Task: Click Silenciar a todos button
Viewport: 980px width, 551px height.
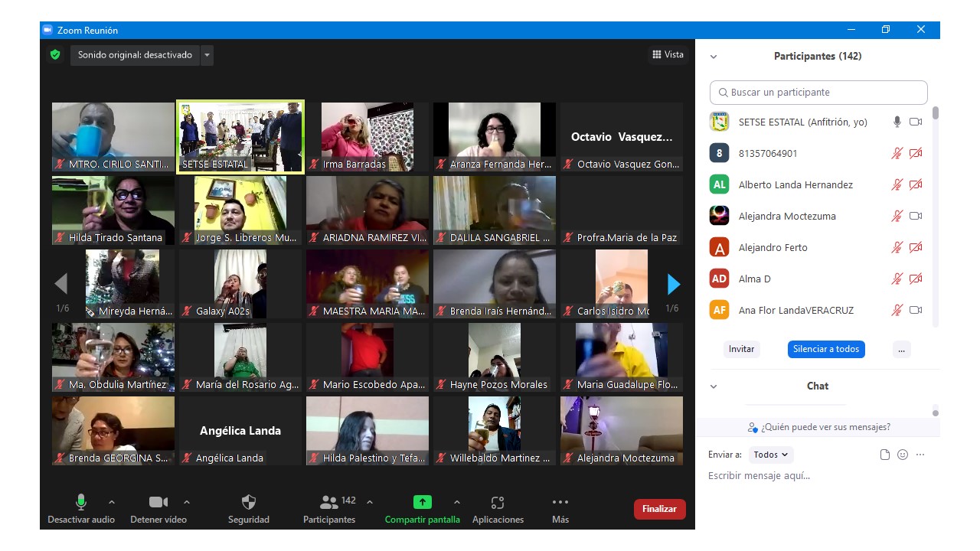Action: pyautogui.click(x=826, y=349)
